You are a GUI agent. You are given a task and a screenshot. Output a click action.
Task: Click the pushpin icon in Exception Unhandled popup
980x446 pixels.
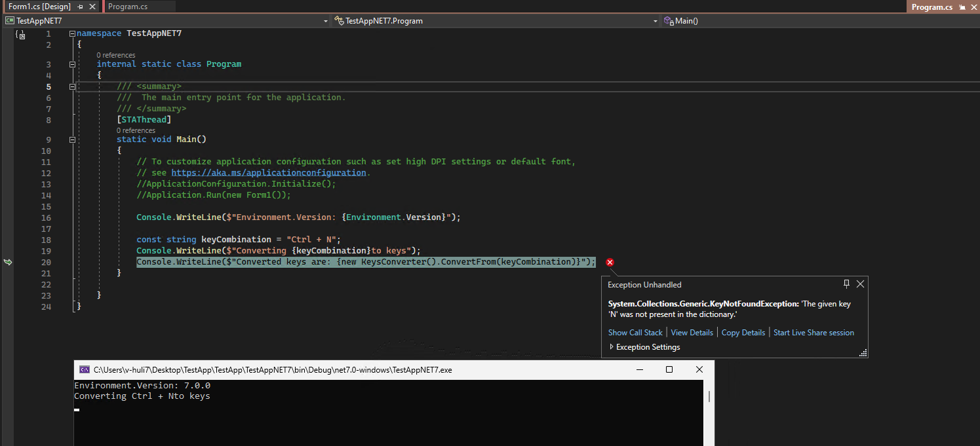[x=846, y=284]
